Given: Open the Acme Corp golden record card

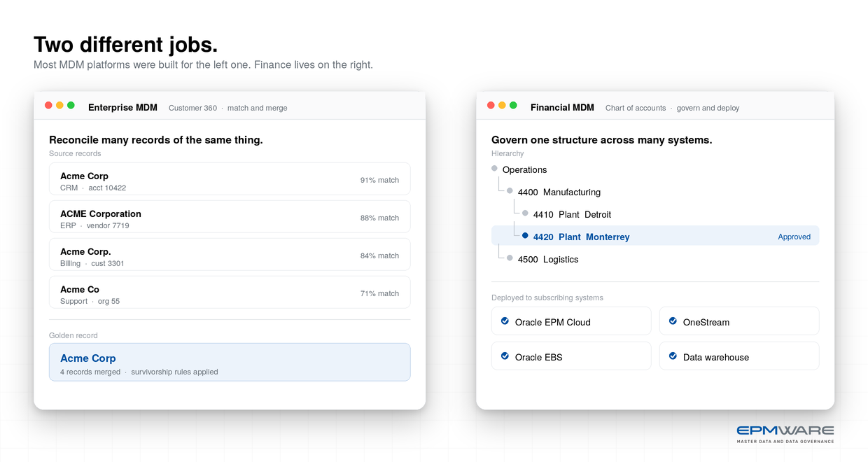Looking at the screenshot, I should 230,362.
